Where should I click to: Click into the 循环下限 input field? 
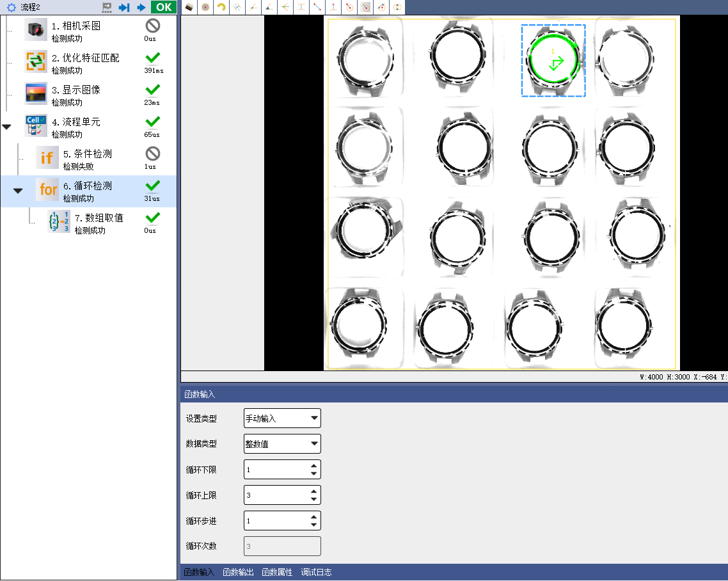pos(277,470)
